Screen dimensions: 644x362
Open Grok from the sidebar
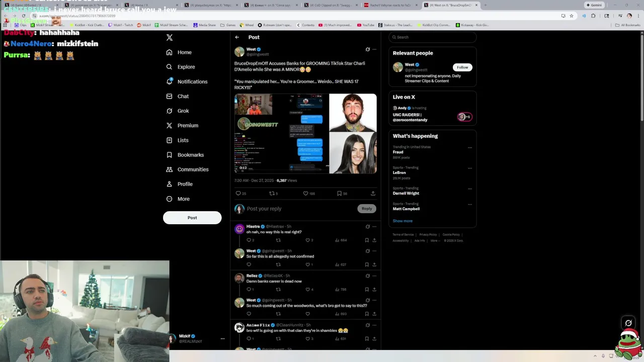177,111
